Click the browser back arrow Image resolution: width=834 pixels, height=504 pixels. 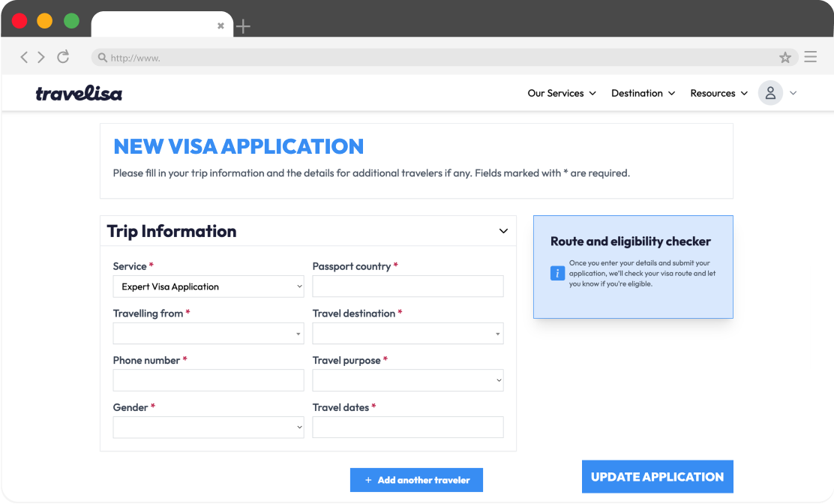(x=24, y=57)
